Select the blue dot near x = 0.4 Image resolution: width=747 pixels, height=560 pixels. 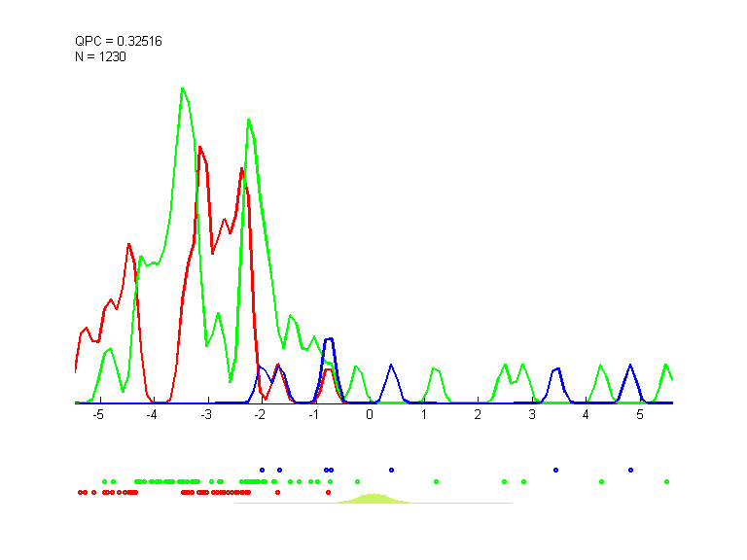391,470
